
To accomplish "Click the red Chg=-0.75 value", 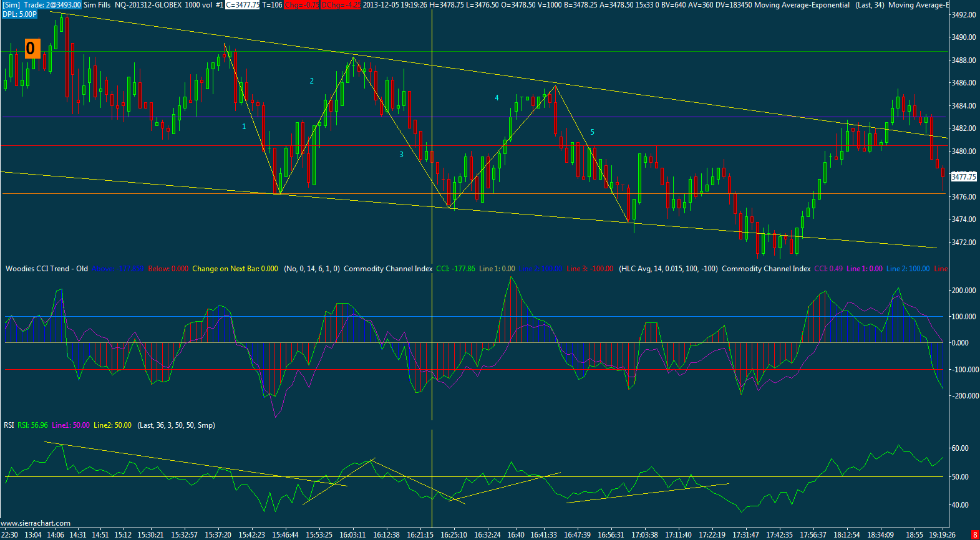I will point(302,5).
